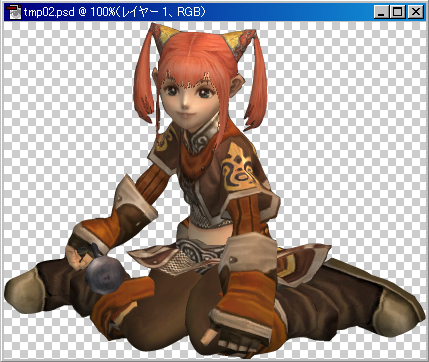Click the character's left eye on canvas

(172, 91)
